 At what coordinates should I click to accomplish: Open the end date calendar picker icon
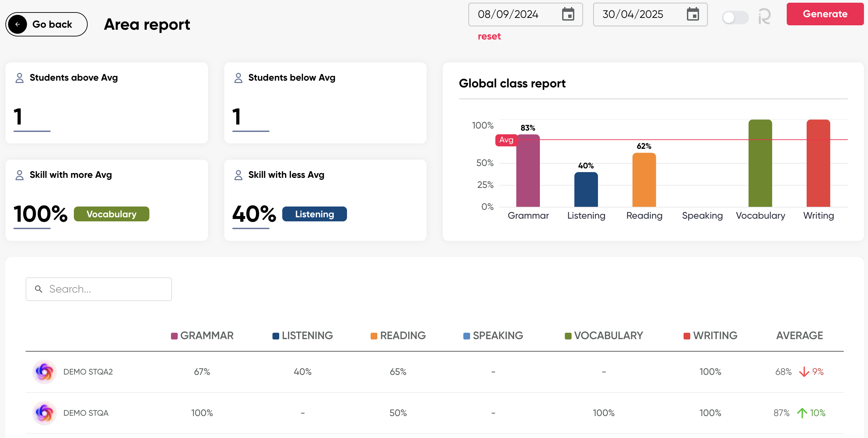click(x=693, y=14)
